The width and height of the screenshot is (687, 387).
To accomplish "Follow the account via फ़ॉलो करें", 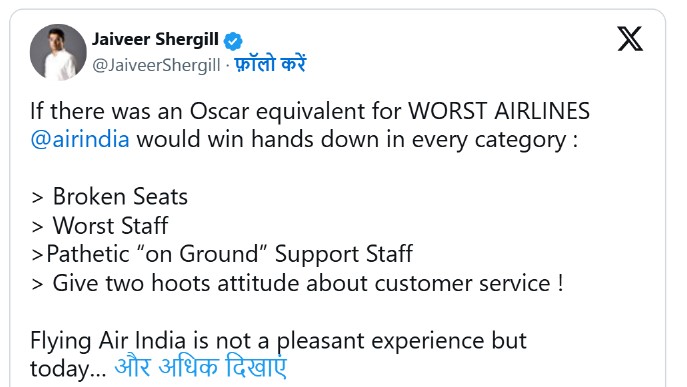I will tap(270, 64).
